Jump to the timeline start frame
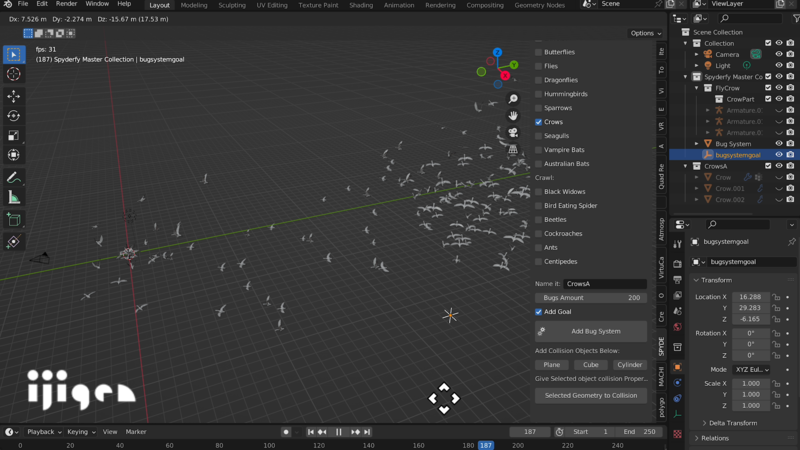The height and width of the screenshot is (450, 800). pos(311,432)
